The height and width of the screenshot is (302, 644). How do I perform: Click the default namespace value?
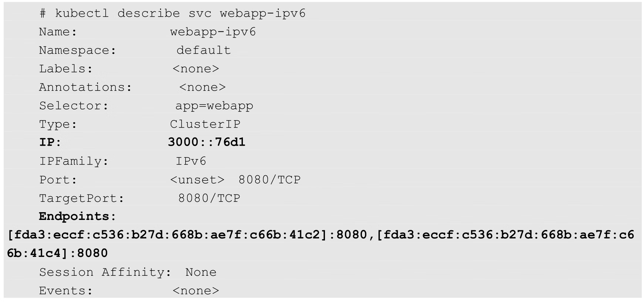[x=203, y=51]
